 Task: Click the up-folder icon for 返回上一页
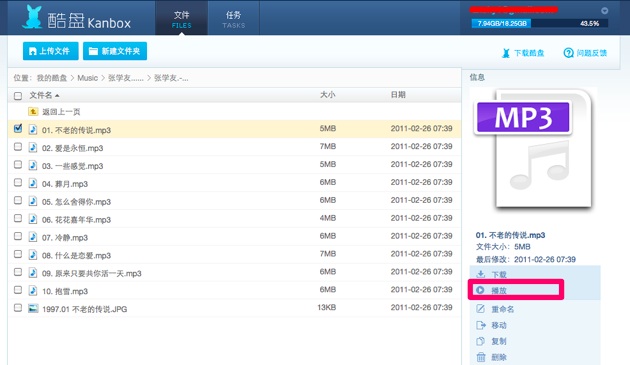click(33, 111)
